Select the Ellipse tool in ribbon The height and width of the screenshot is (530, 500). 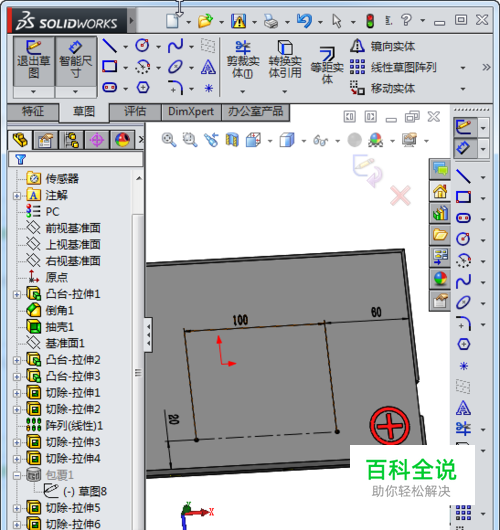(x=175, y=67)
